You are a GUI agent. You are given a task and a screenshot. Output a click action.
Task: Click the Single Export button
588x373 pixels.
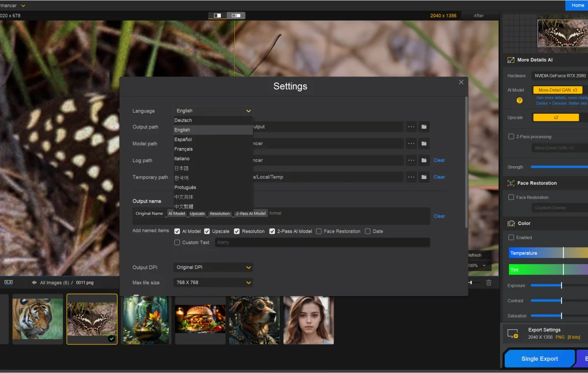click(539, 359)
